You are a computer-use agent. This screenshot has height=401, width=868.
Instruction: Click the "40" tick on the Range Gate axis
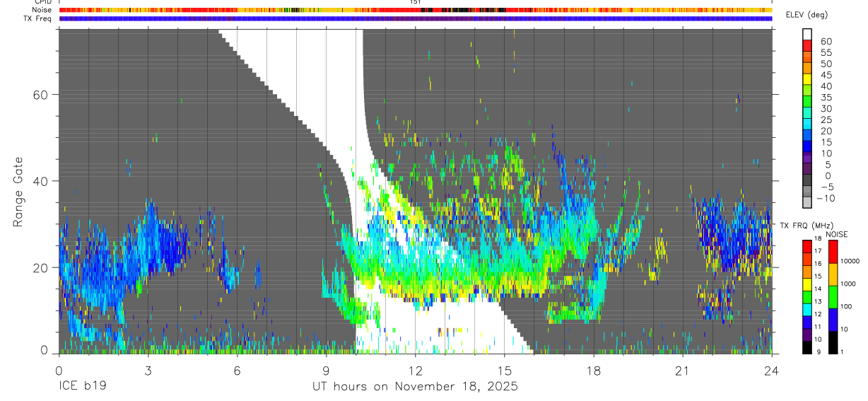[x=42, y=181]
